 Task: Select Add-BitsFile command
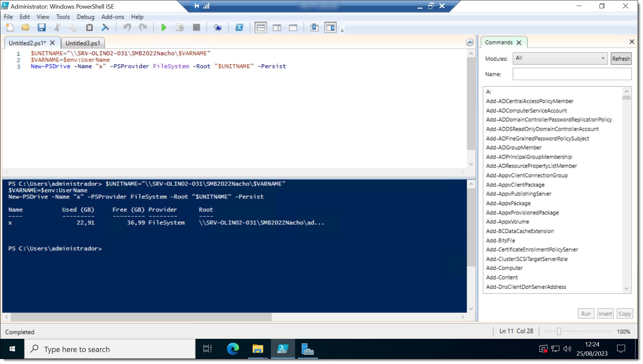[x=500, y=240]
